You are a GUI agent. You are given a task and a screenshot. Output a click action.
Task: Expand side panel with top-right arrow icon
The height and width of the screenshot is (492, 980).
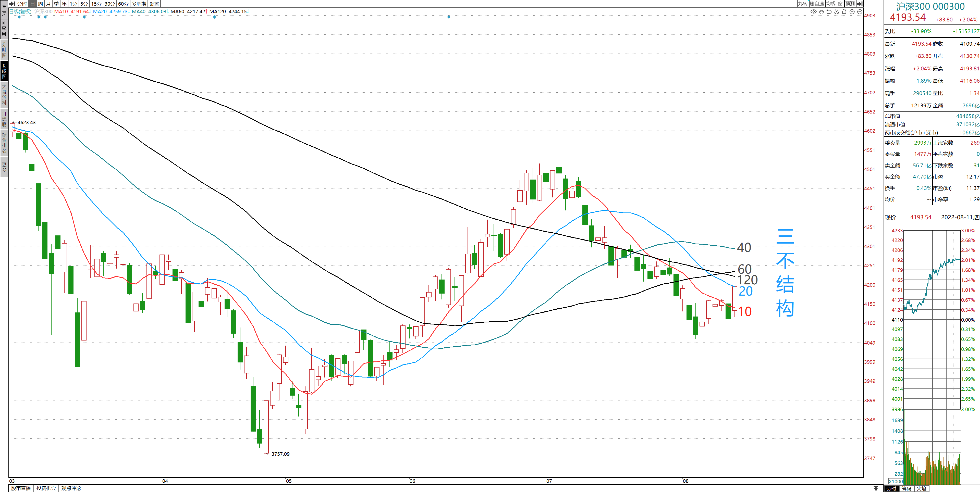[859, 3]
